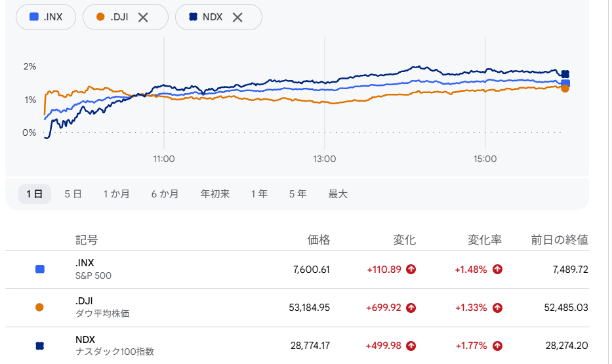Click the 記号 column header
The height and width of the screenshot is (364, 612).
click(x=87, y=239)
